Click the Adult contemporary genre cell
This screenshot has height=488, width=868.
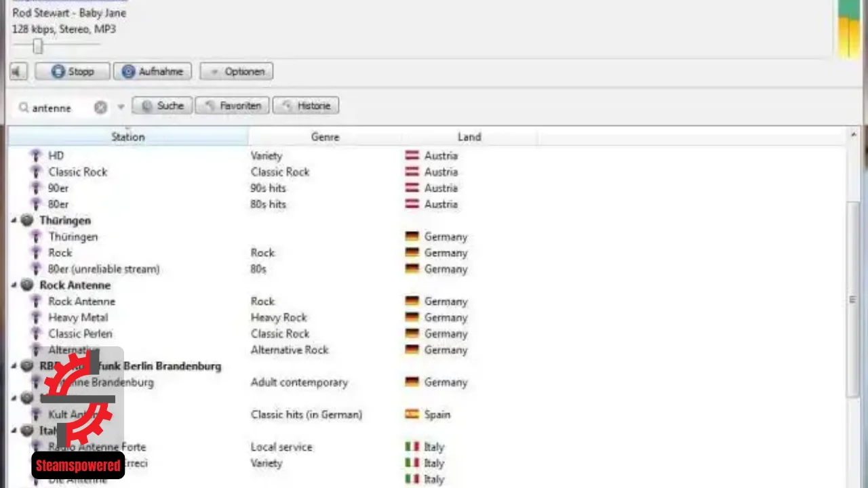[299, 382]
